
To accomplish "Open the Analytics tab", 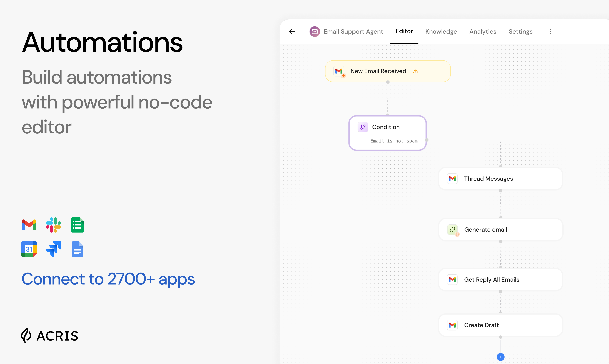I will point(483,32).
